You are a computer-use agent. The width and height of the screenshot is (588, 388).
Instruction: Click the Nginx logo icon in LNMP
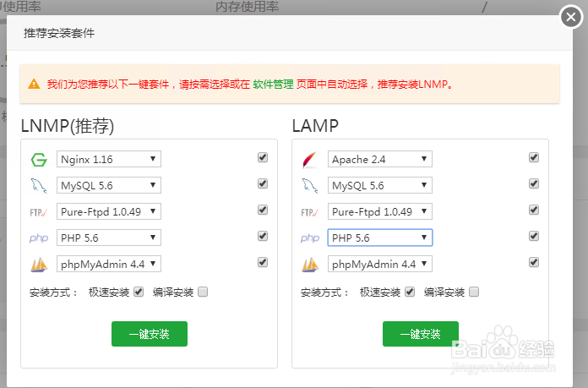coord(39,160)
